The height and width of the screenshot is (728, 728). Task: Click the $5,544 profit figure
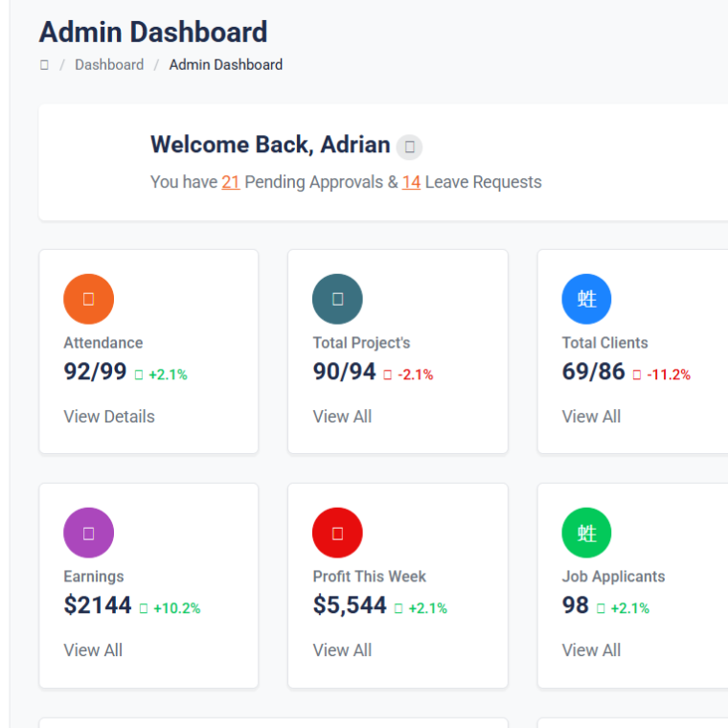(x=350, y=605)
